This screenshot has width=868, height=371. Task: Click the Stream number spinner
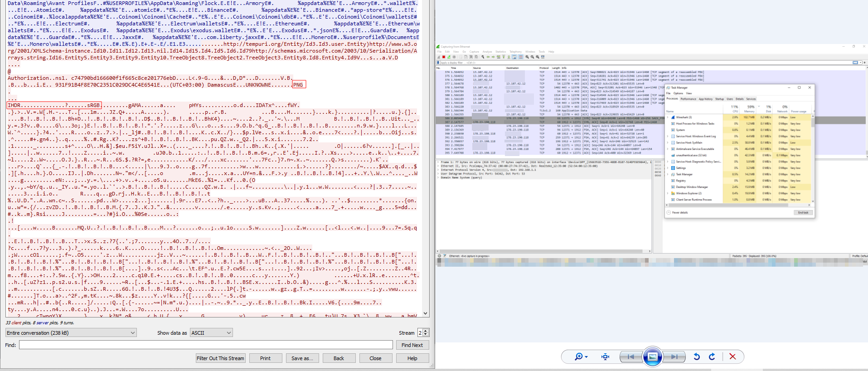(422, 333)
